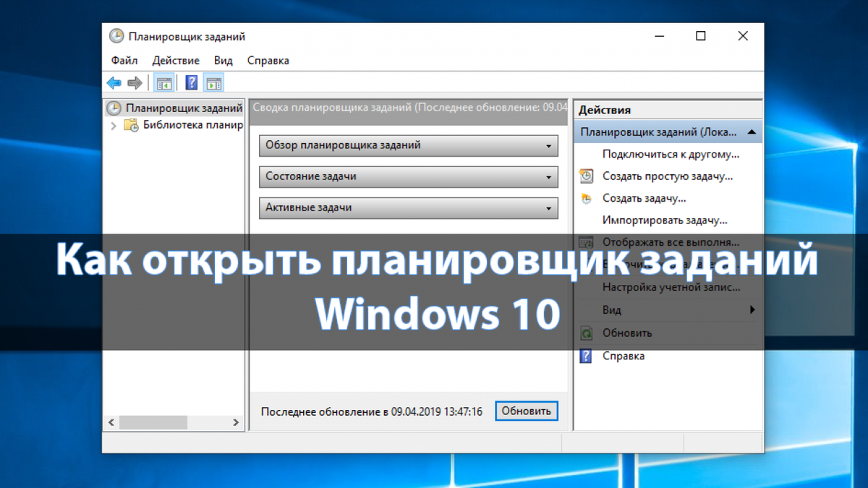
Task: Click Обновить in the actions pane
Action: coord(627,333)
